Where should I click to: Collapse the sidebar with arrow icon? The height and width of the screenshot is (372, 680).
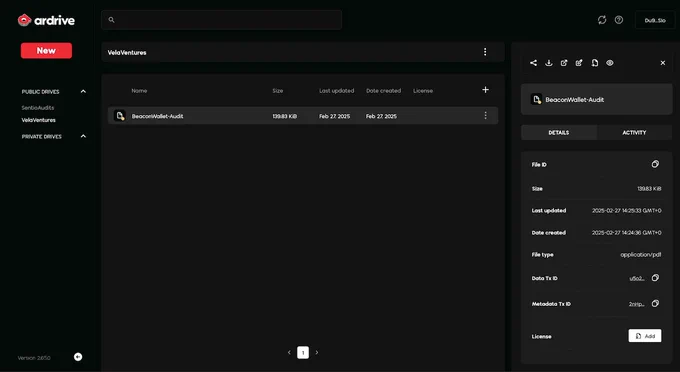pos(78,357)
